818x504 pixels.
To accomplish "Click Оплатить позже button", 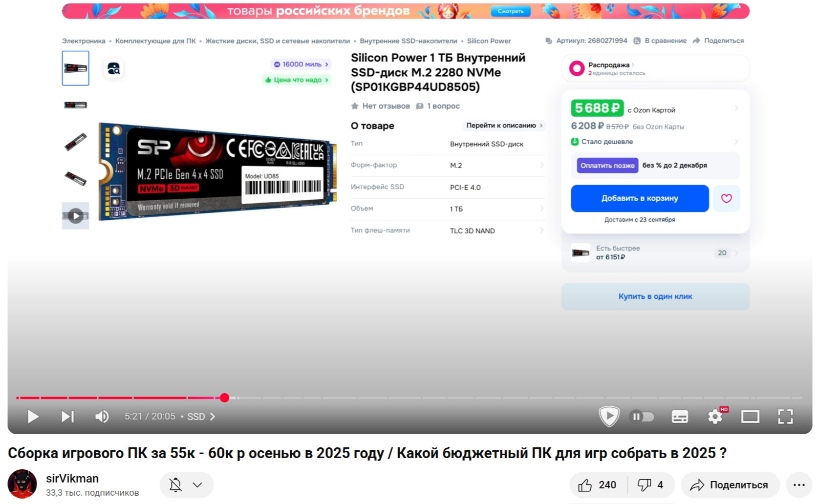I will point(607,166).
